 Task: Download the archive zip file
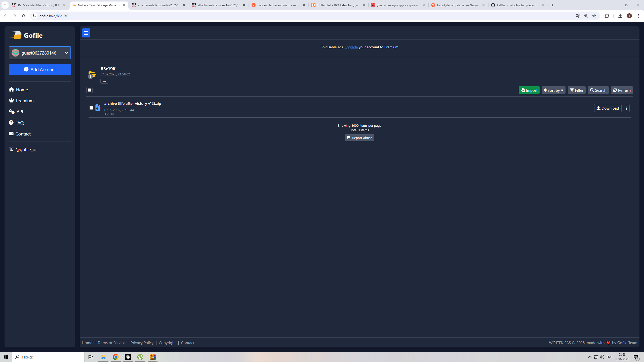(608, 108)
